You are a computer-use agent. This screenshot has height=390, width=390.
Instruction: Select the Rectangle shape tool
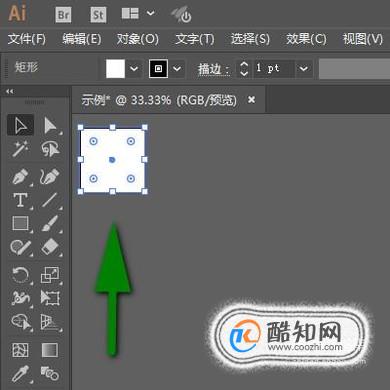tap(21, 223)
